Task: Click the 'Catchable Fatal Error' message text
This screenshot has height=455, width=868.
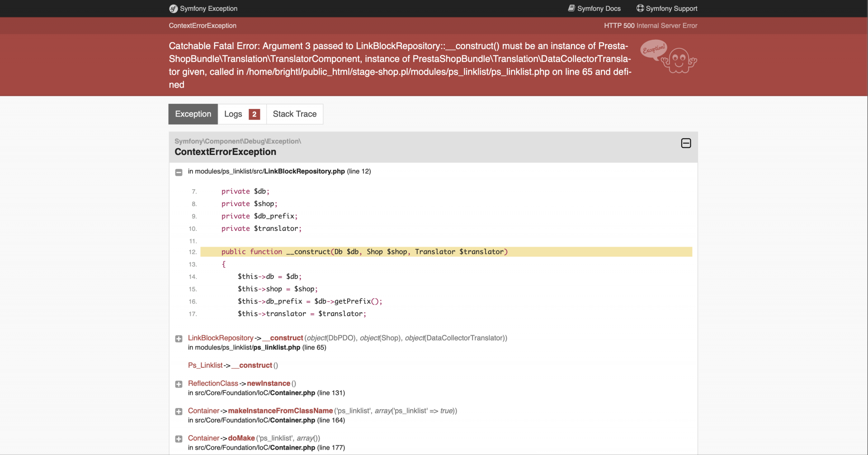Action: [400, 65]
